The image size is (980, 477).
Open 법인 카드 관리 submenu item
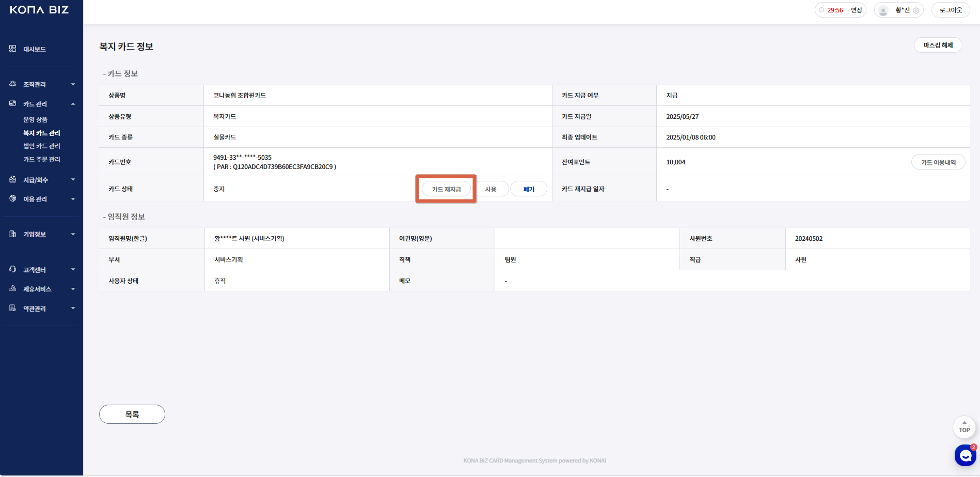(42, 146)
